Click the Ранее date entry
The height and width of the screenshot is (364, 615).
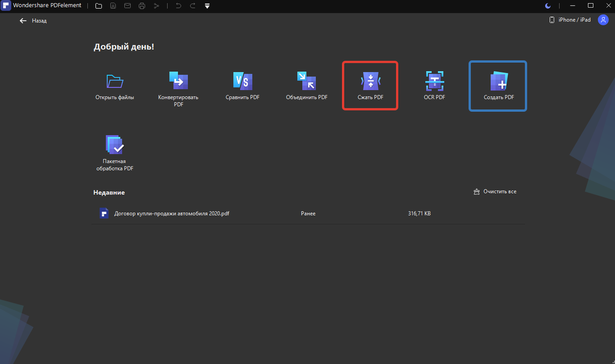pos(309,213)
